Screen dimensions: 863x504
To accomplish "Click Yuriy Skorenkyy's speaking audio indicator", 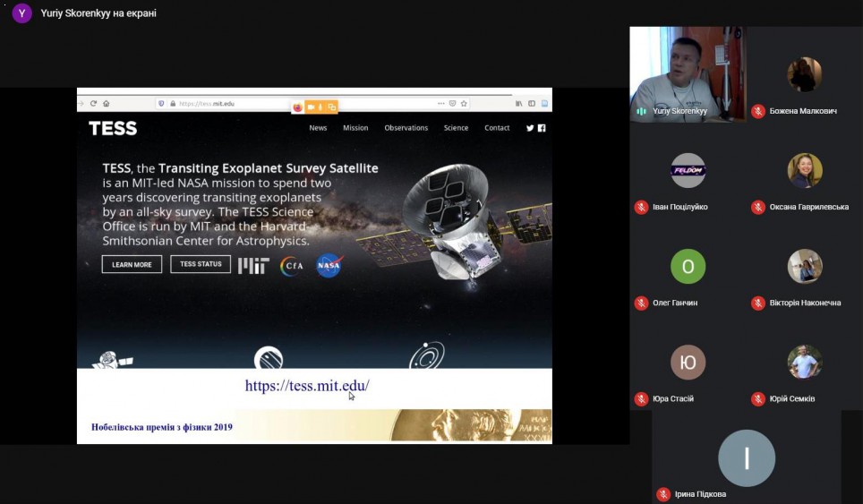I will point(641,111).
